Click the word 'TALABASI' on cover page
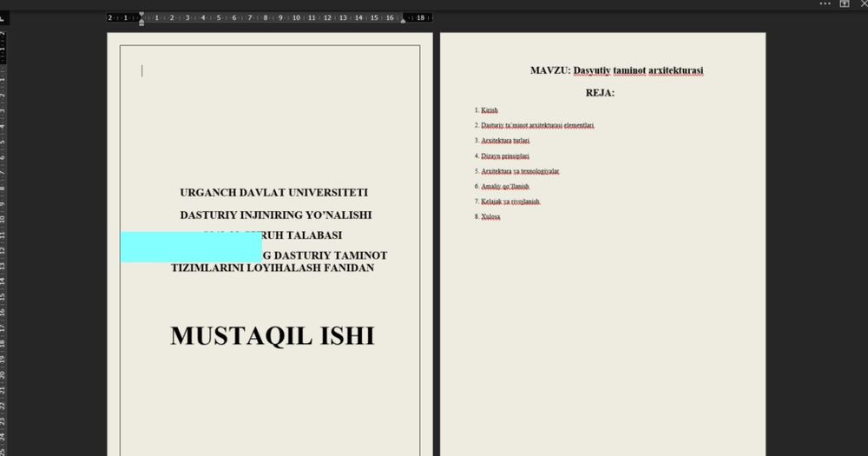Image resolution: width=868 pixels, height=456 pixels. coord(314,235)
